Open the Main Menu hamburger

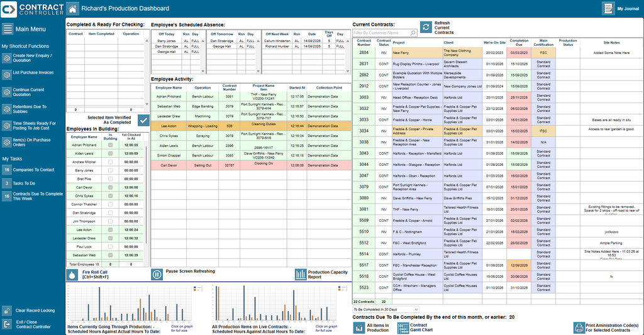pos(8,29)
